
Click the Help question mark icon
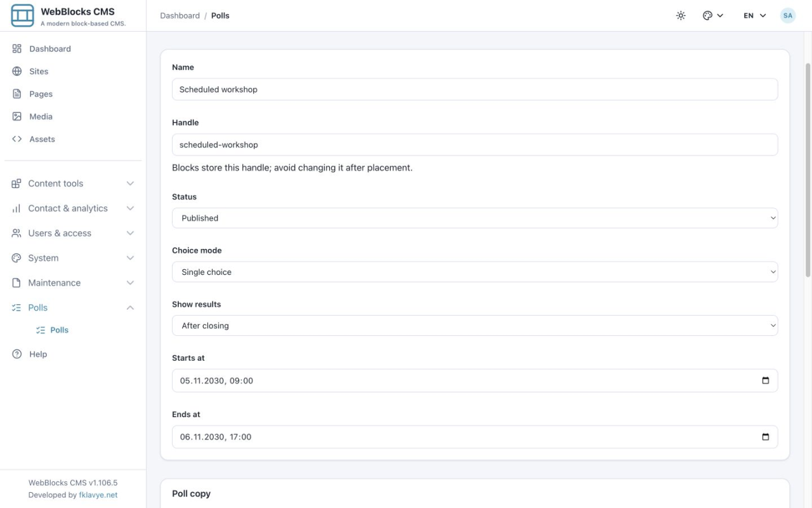click(x=17, y=354)
